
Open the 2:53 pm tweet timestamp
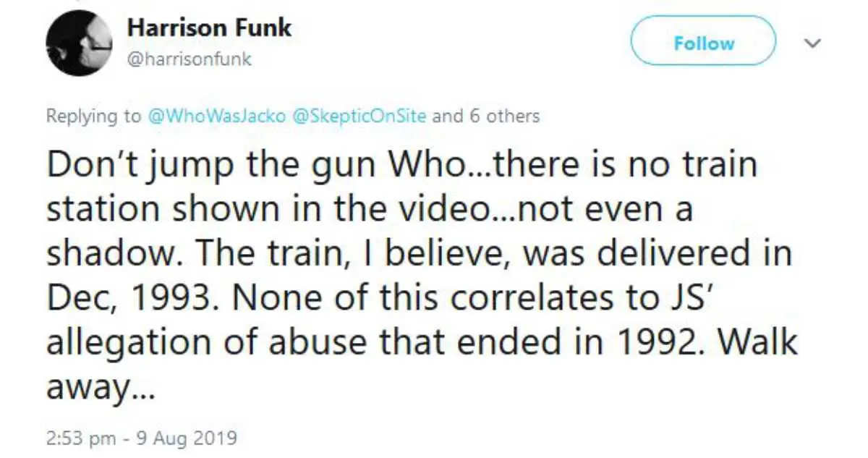click(75, 438)
